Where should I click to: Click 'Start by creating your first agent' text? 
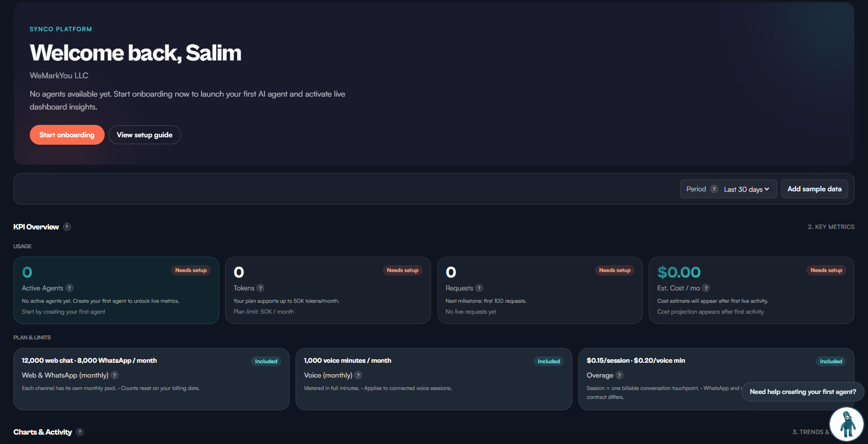click(63, 312)
